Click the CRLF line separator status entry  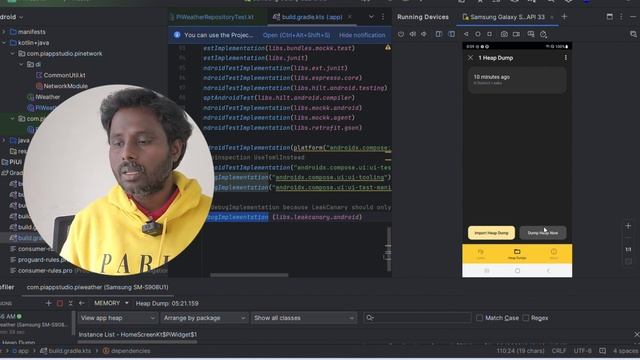pyautogui.click(x=559, y=351)
